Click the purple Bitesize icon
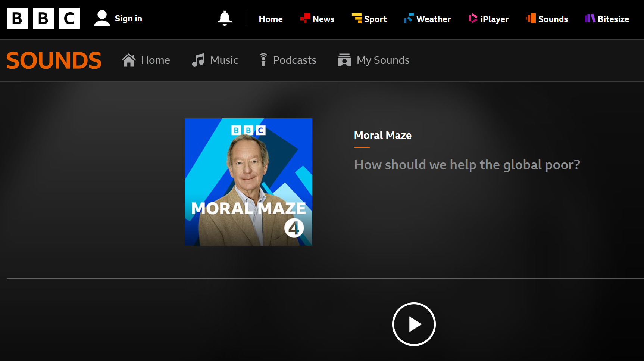 (590, 18)
